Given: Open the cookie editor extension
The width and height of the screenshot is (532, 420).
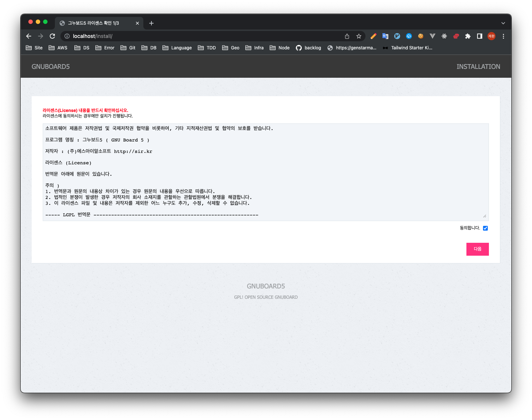Looking at the screenshot, I should (421, 36).
